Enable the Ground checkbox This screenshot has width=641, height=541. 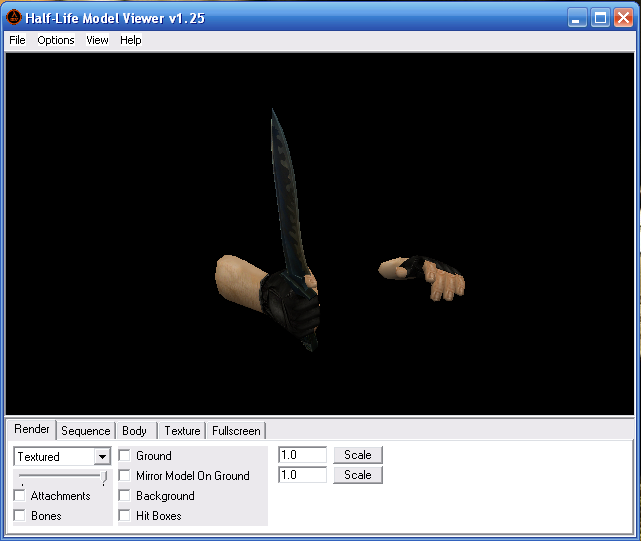pos(125,456)
